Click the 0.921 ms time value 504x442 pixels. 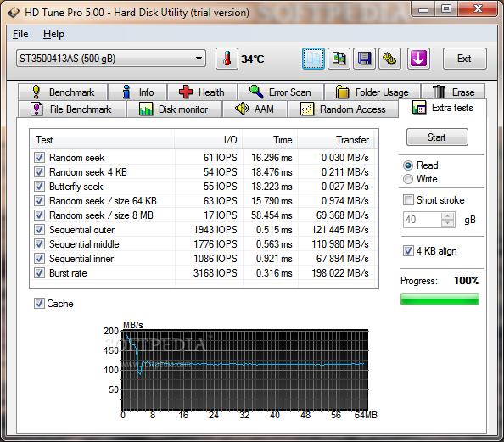(x=274, y=259)
